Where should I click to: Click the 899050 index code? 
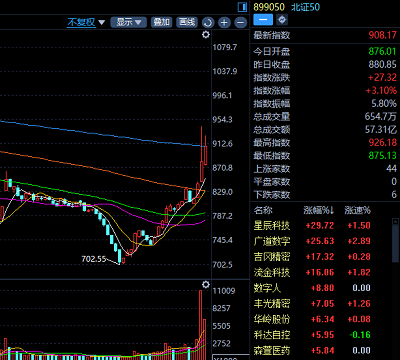pyautogui.click(x=269, y=7)
